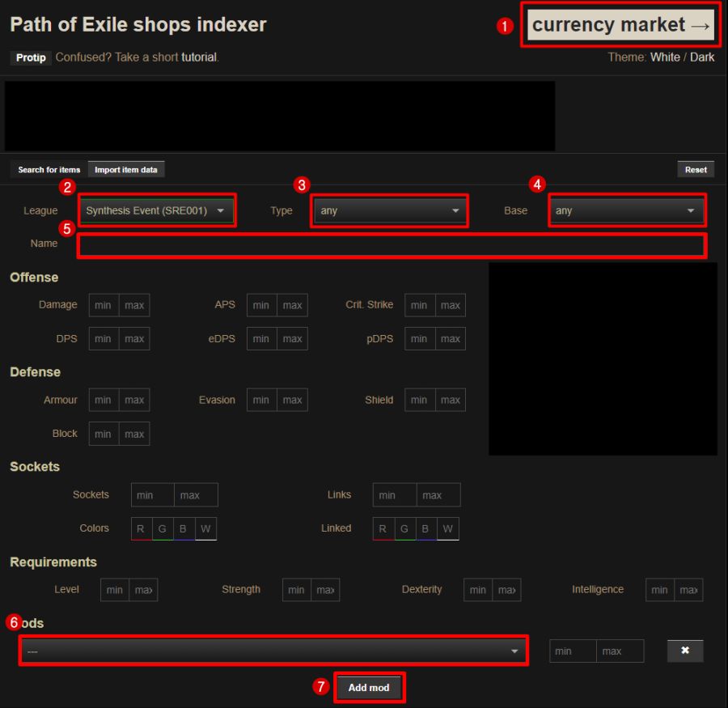Click the Armour min field
728x708 pixels.
coord(104,400)
